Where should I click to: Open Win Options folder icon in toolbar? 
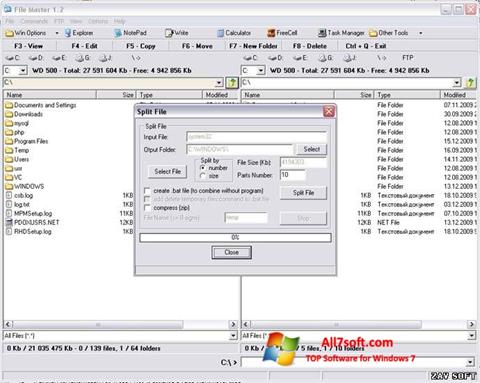click(10, 33)
